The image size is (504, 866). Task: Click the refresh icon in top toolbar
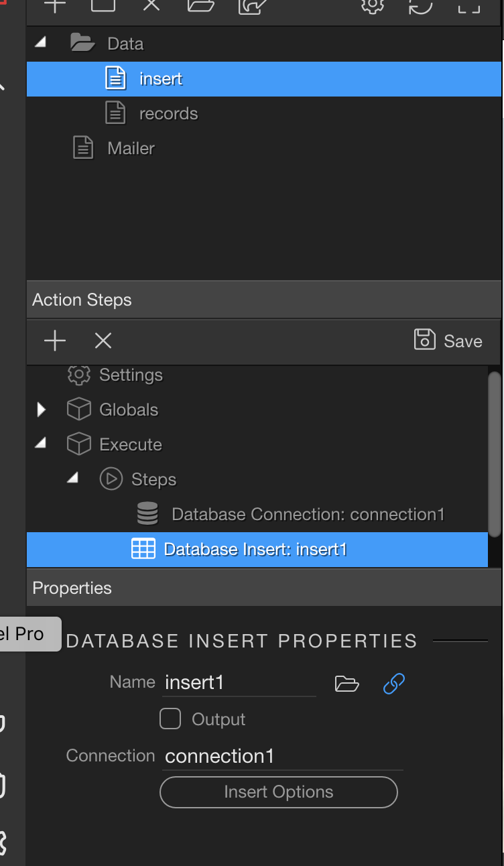pos(421,5)
